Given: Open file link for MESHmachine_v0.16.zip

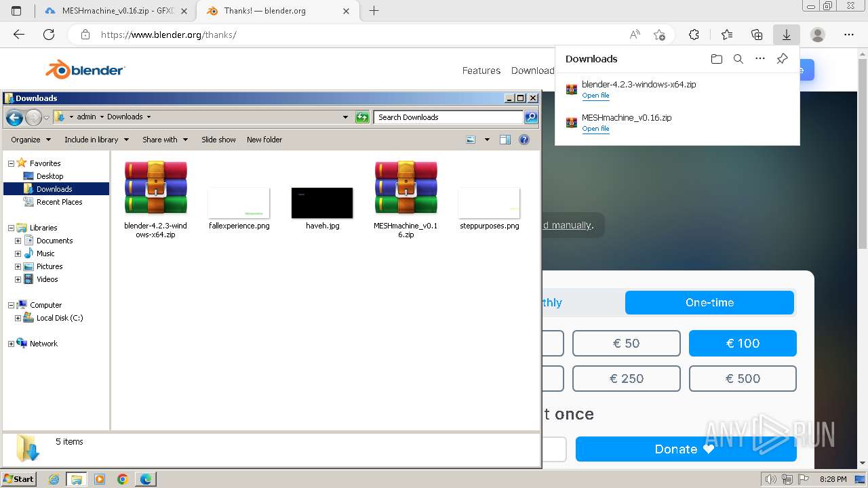Looking at the screenshot, I should tap(595, 129).
